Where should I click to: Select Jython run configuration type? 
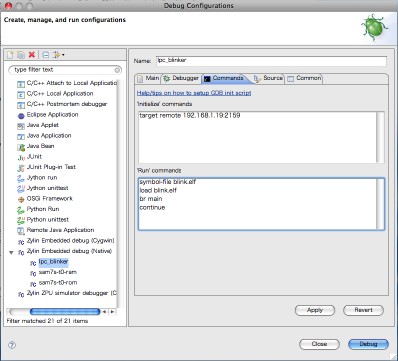pos(42,178)
